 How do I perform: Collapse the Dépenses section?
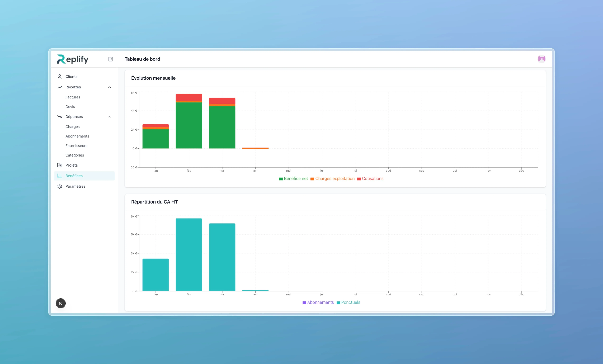point(109,117)
